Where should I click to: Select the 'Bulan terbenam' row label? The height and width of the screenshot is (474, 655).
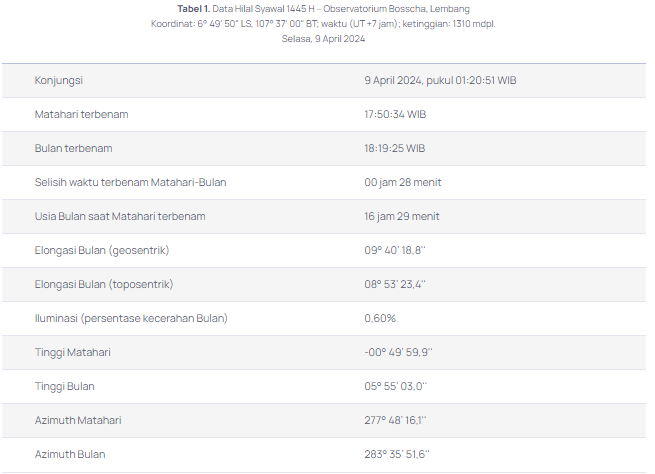click(73, 148)
